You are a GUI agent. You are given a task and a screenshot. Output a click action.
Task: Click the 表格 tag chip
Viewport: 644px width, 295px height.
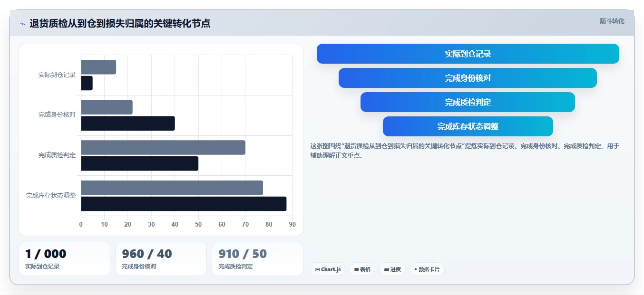pos(362,269)
